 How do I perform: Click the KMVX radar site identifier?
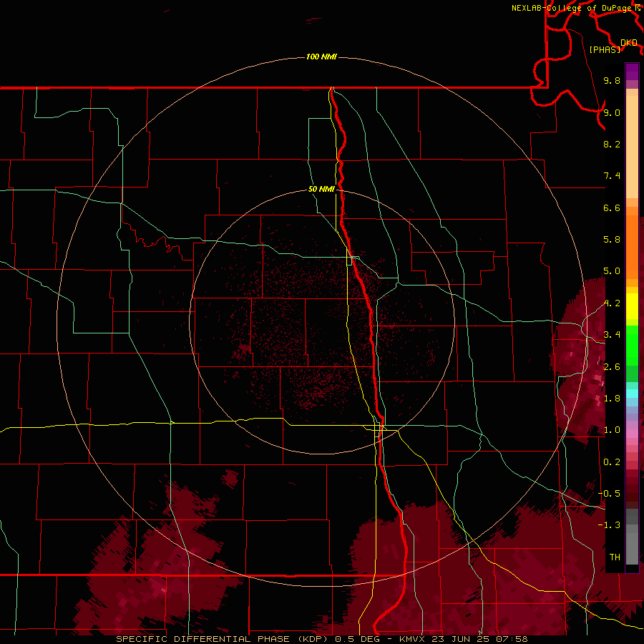[412, 639]
